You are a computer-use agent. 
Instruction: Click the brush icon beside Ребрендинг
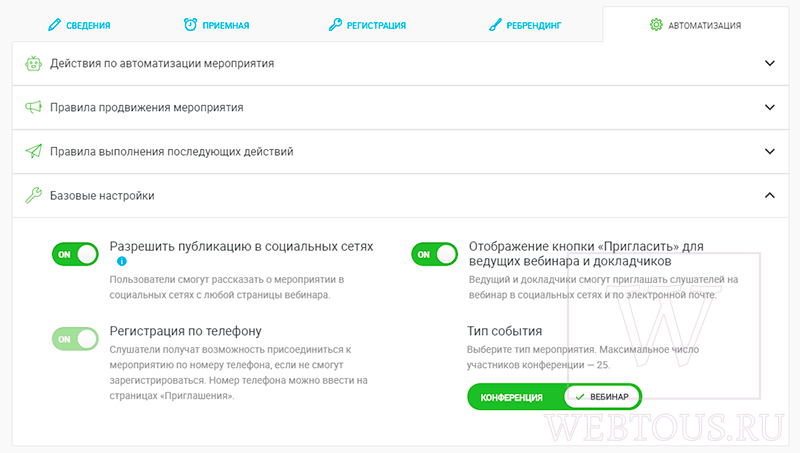pyautogui.click(x=495, y=24)
